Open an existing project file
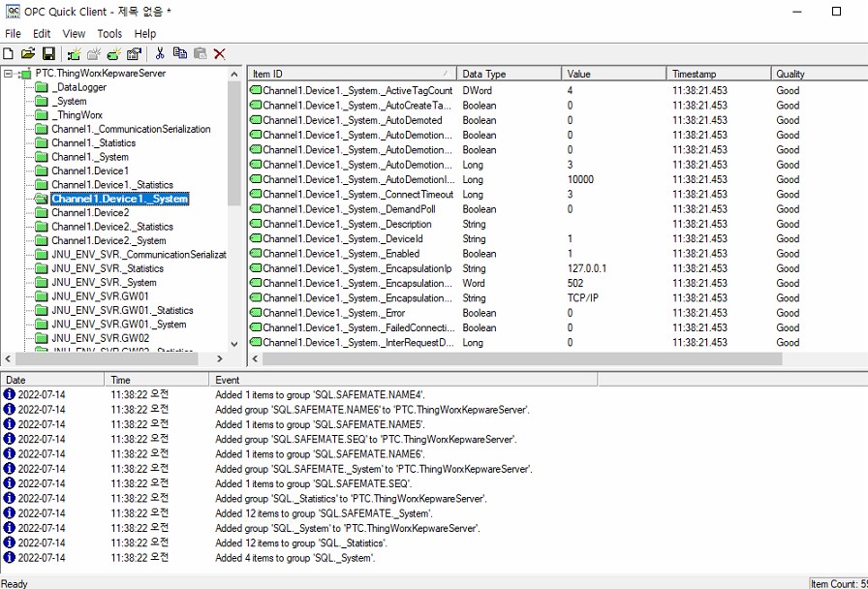The image size is (868, 589). click(28, 53)
